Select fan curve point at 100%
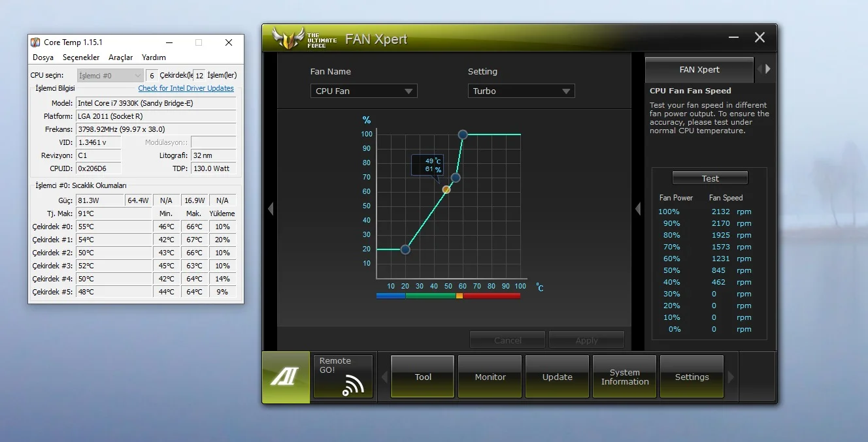Image resolution: width=868 pixels, height=442 pixels. pyautogui.click(x=463, y=134)
